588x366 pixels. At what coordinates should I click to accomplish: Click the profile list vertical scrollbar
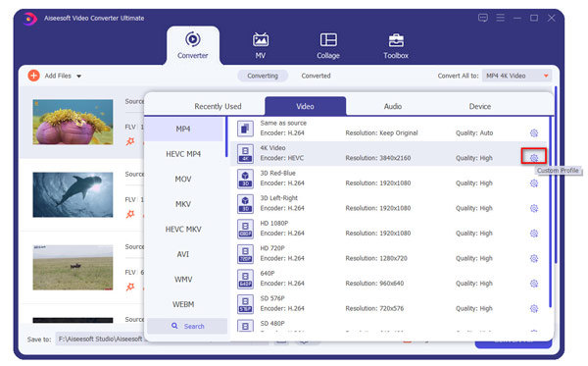[550, 212]
